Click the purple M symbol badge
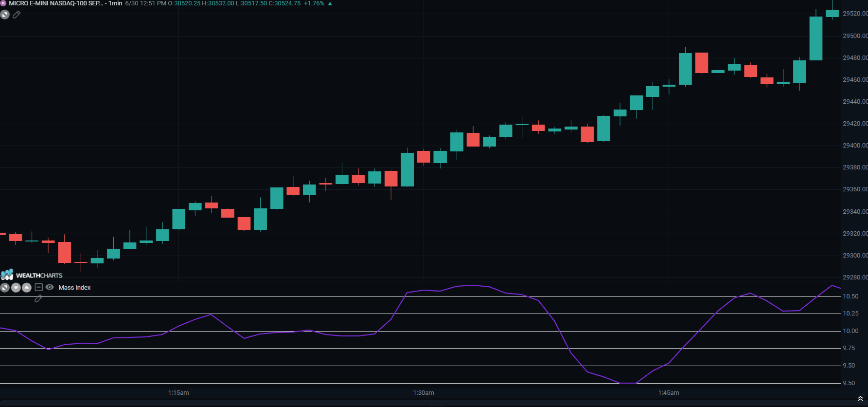 [3, 3]
